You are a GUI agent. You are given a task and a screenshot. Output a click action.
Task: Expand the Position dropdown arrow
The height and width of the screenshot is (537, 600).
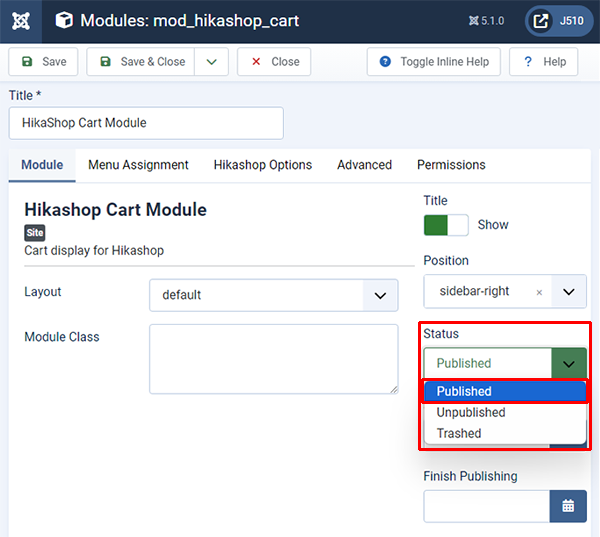click(569, 292)
